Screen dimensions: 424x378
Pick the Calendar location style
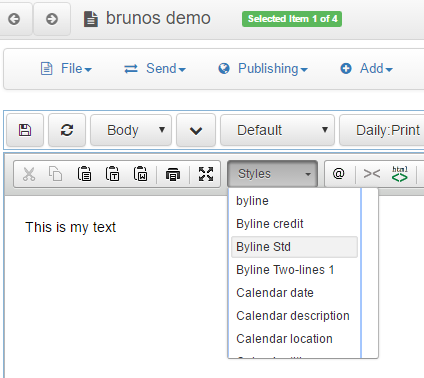click(x=294, y=339)
